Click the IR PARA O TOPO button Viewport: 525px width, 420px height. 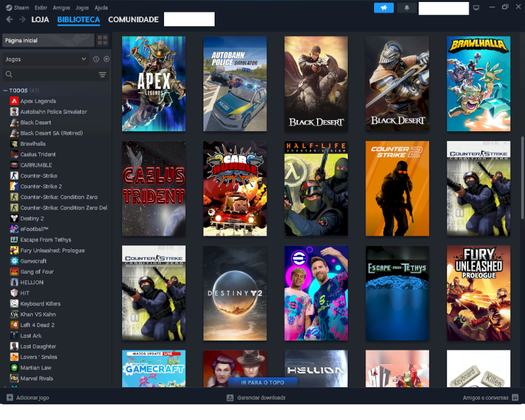coord(262,382)
